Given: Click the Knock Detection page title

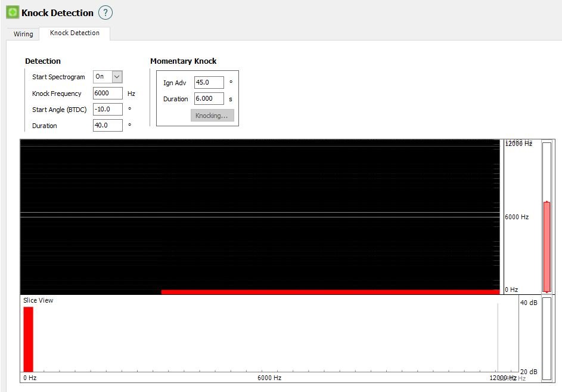Looking at the screenshot, I should coord(57,13).
